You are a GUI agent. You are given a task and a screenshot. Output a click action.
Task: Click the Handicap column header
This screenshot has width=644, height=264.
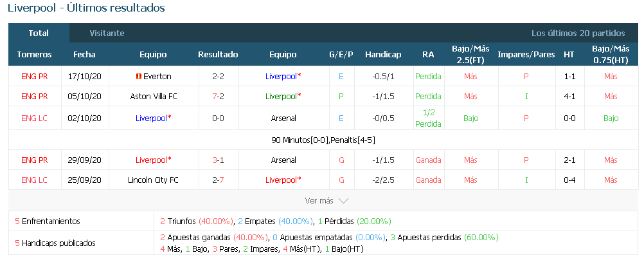tap(383, 55)
